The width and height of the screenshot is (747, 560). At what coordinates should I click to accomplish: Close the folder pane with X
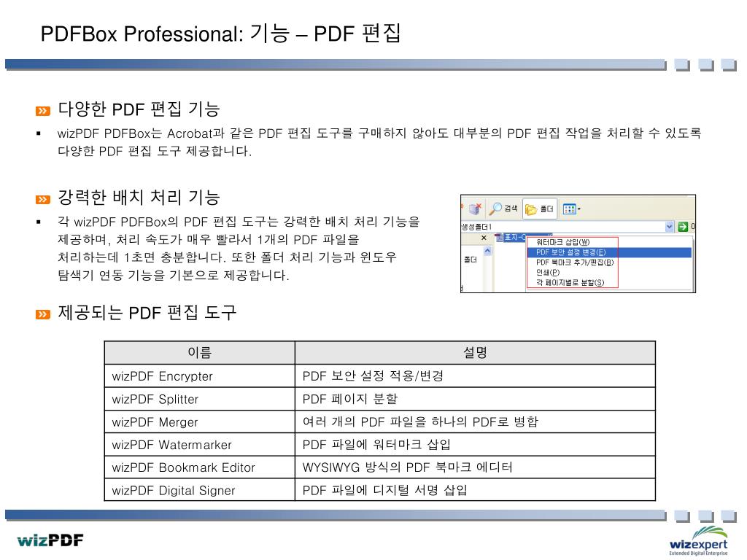pos(484,238)
